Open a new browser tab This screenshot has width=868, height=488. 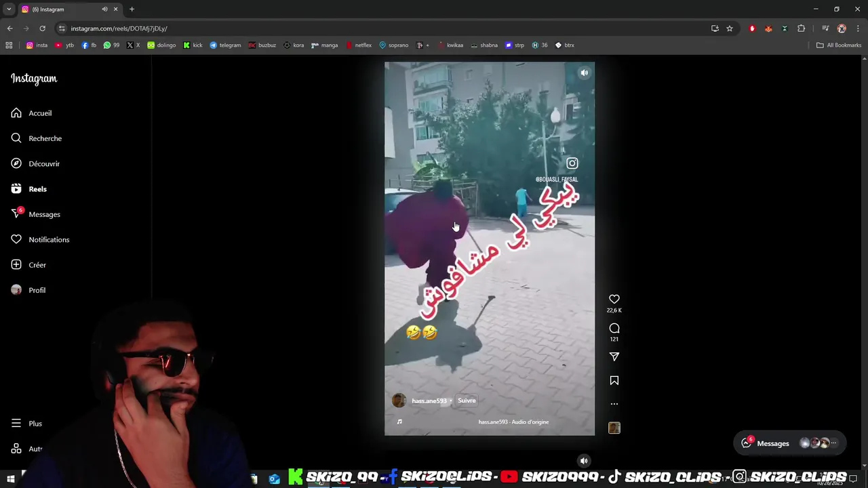point(132,9)
